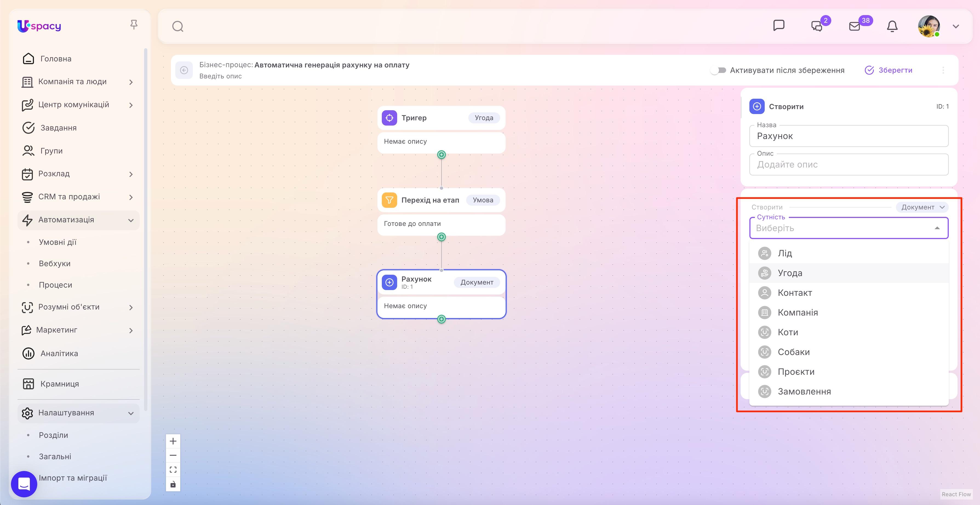Click the Умова tag on condition node
This screenshot has height=505, width=980.
tap(483, 200)
